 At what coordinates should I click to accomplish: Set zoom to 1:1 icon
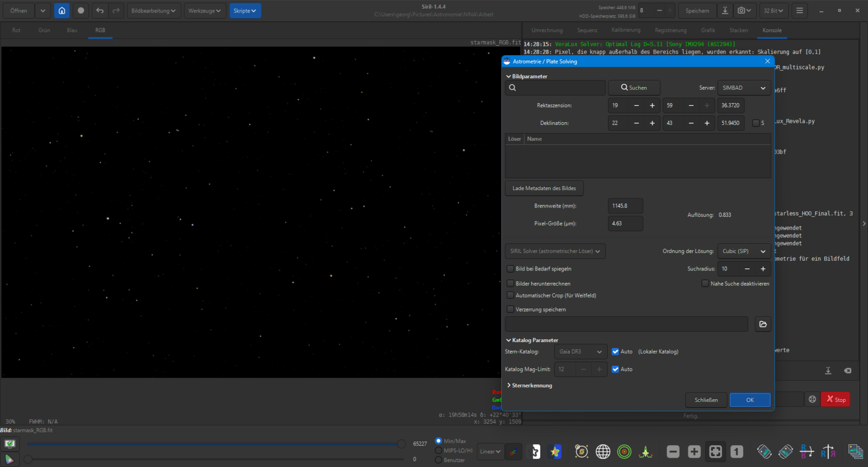[737, 452]
